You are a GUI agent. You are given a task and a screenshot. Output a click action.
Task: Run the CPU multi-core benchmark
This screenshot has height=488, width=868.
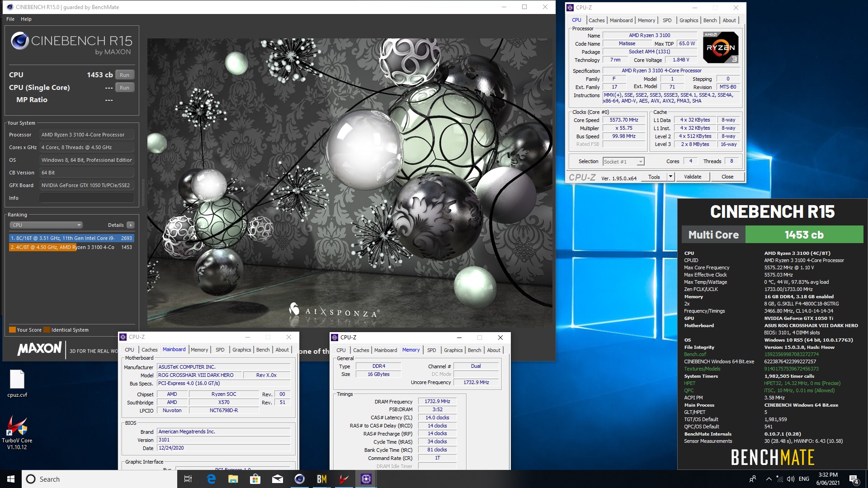[124, 75]
